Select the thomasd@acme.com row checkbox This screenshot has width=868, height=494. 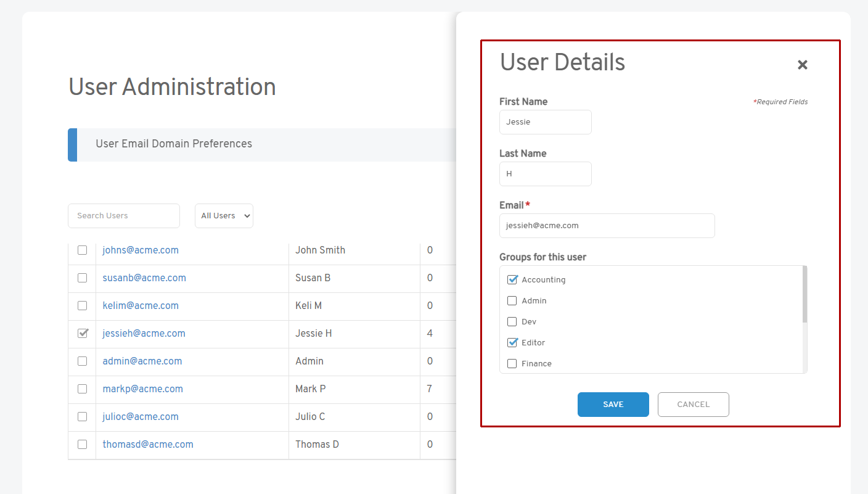pyautogui.click(x=82, y=445)
